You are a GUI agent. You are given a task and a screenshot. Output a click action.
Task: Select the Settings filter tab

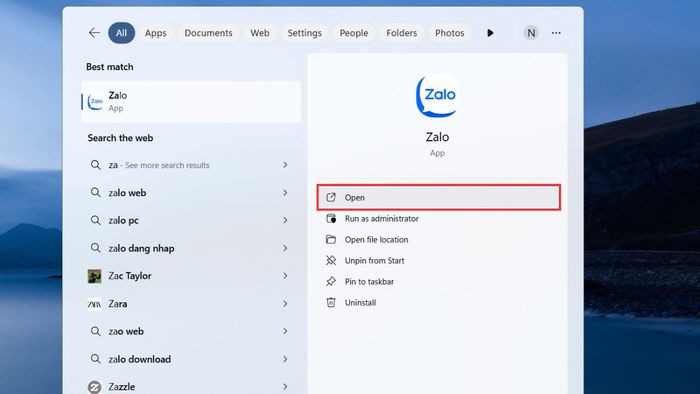tap(304, 33)
